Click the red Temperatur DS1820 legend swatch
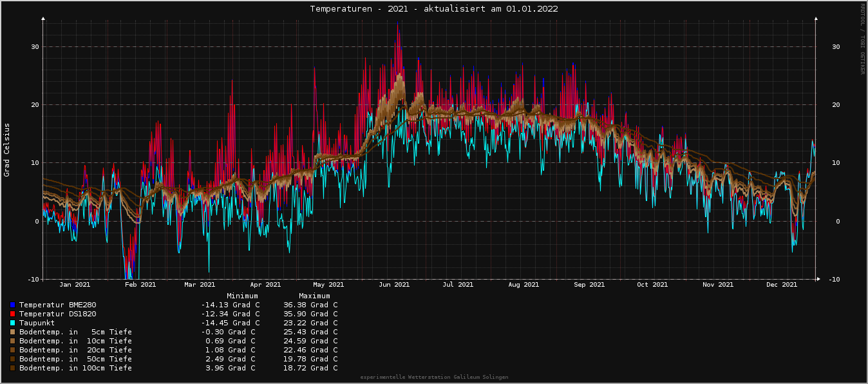Image resolution: width=868 pixels, height=384 pixels. click(x=13, y=314)
